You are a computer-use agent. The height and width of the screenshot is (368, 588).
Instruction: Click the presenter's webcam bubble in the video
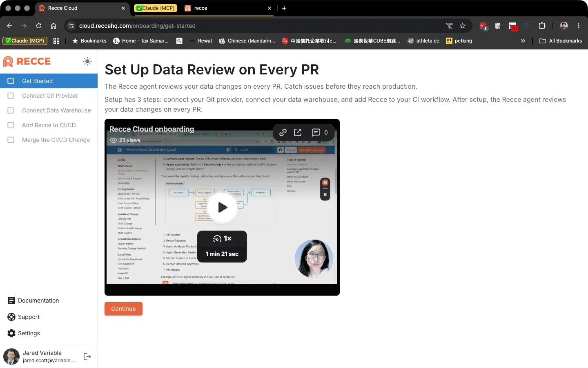[x=314, y=259]
